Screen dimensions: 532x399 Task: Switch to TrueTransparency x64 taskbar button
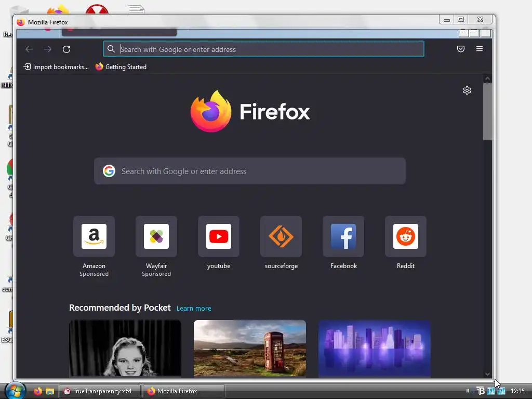pos(100,391)
